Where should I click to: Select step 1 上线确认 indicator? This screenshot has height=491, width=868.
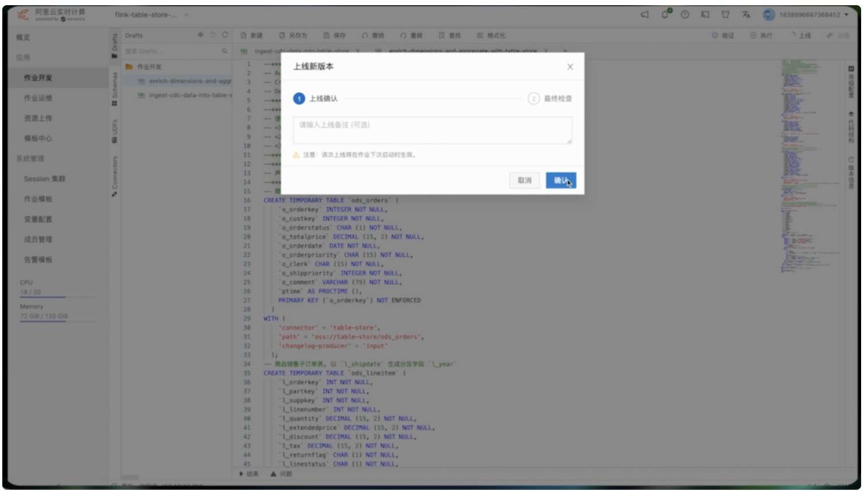(315, 99)
